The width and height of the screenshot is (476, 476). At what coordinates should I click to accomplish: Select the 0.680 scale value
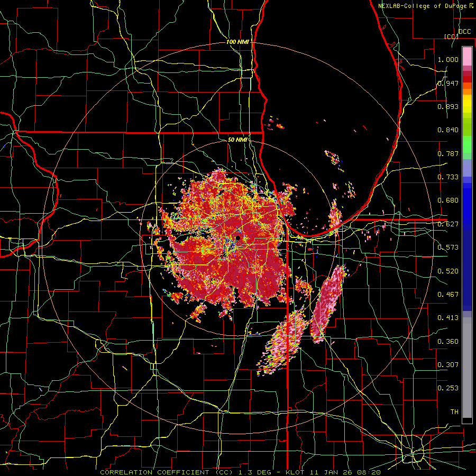[448, 200]
